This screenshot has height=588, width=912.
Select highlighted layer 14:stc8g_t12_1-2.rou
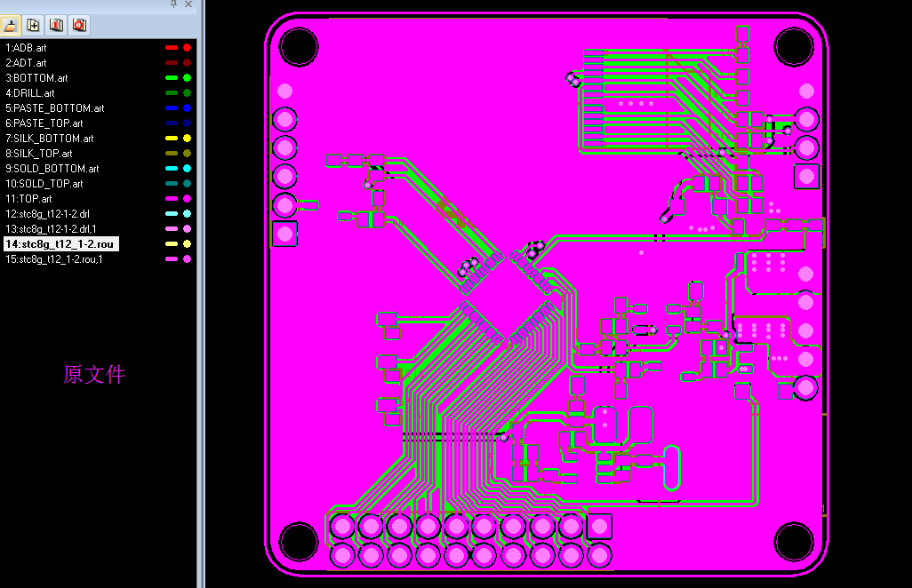[61, 244]
